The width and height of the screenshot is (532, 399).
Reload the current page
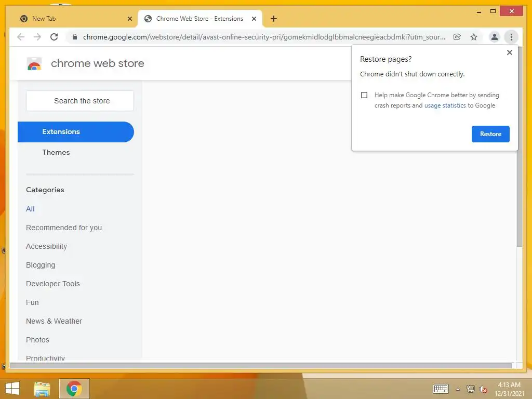coord(54,37)
